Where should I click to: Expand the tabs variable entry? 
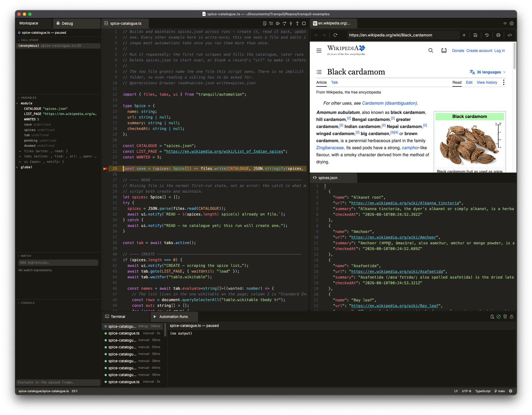20,156
